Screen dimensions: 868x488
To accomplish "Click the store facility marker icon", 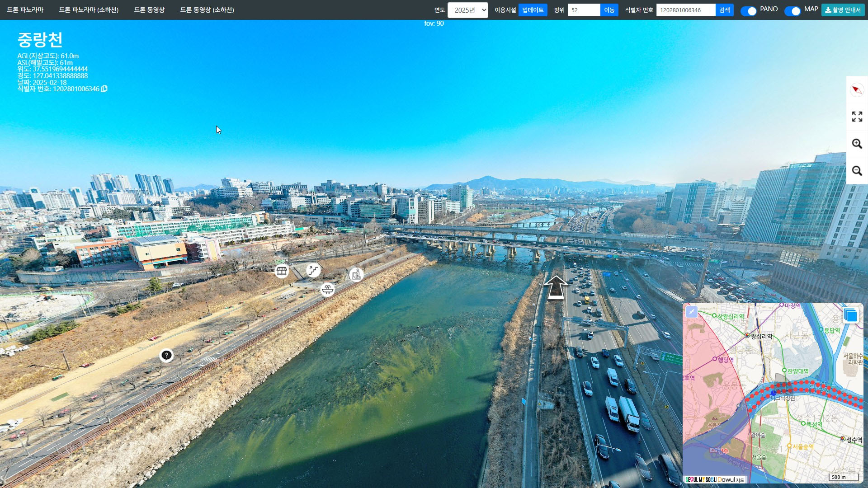I will point(282,271).
